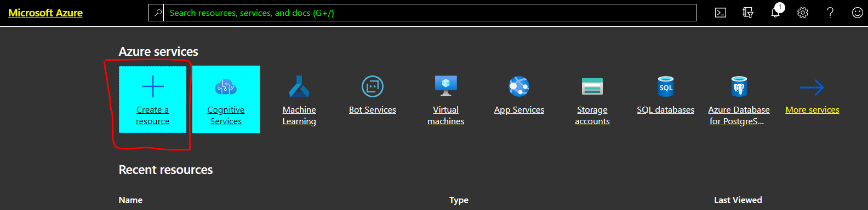Sort by the Type column header
This screenshot has height=210, width=868.
click(459, 200)
